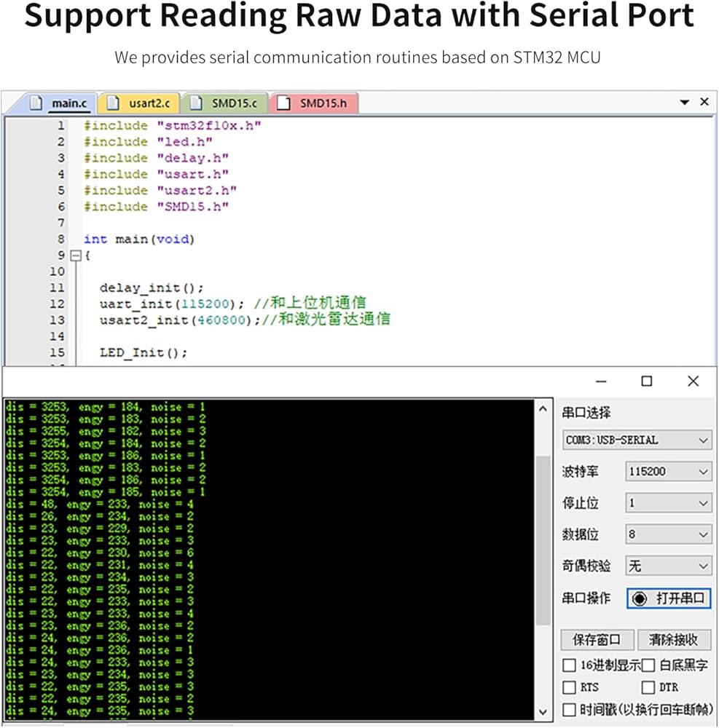This screenshot has height=728, width=719.
Task: Minimize the serial tool window
Action: coord(601,381)
